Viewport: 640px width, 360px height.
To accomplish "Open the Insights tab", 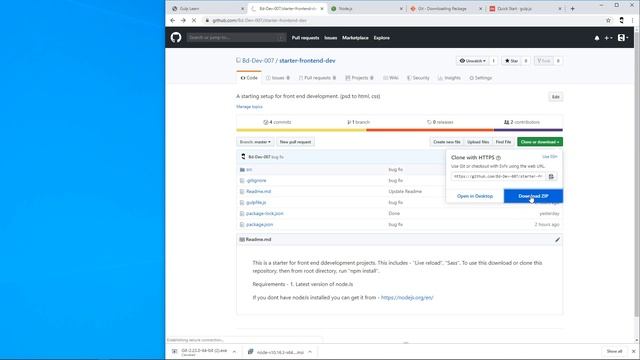I will pos(449,78).
